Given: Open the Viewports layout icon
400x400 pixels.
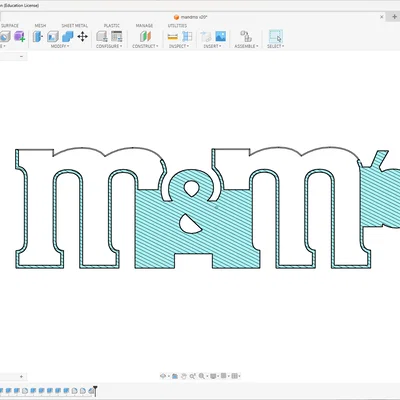Looking at the screenshot, I should tap(234, 376).
